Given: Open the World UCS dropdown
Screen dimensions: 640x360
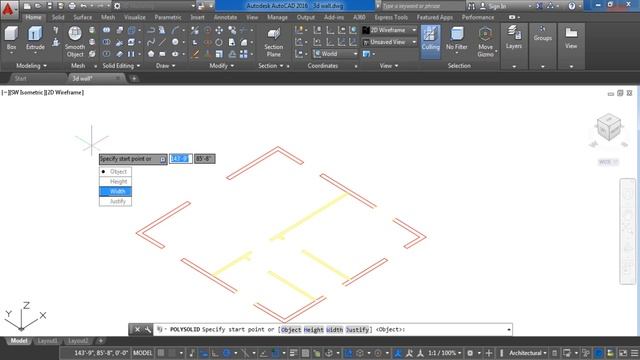Looking at the screenshot, I should pos(336,54).
